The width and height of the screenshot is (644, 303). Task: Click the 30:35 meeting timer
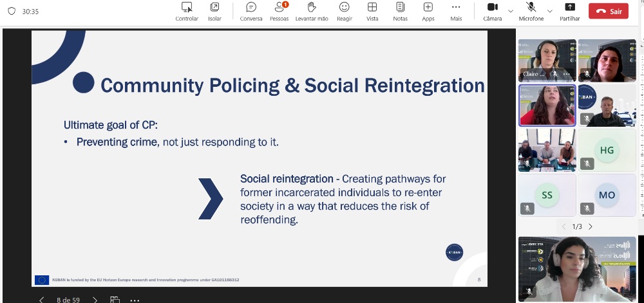pos(30,12)
